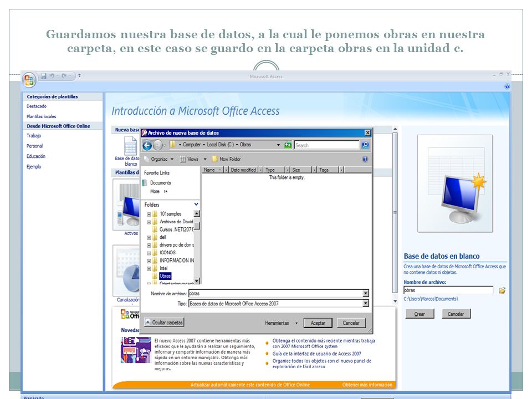Screen dimensions: 532x399
Task: Close the Archivo de nueva base dialog
Action: click(x=367, y=132)
